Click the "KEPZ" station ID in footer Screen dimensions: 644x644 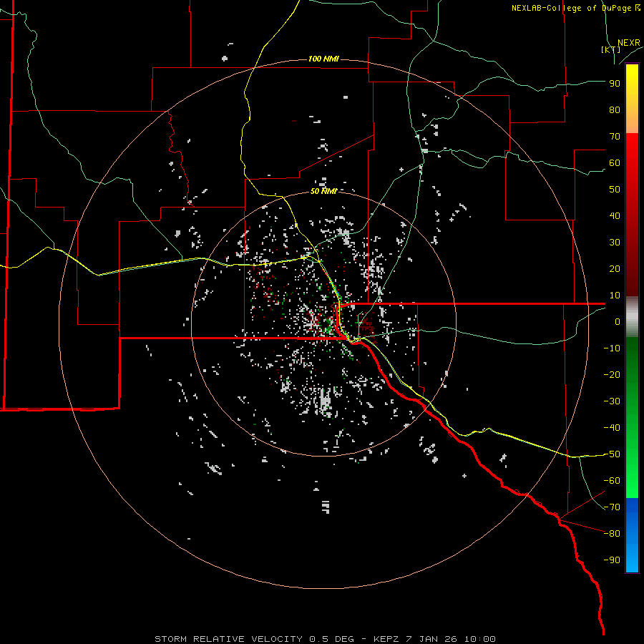click(386, 639)
